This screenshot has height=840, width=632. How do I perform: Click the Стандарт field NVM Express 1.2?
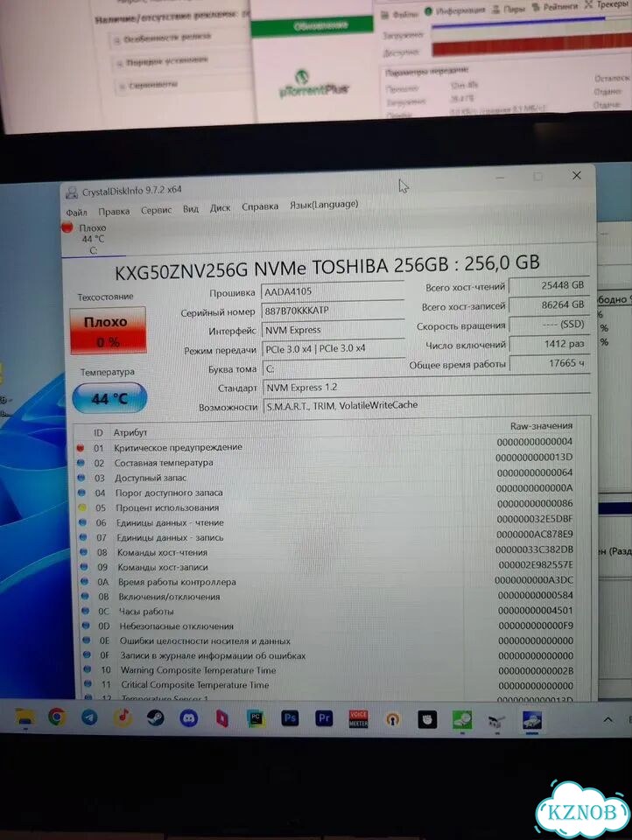point(426,388)
